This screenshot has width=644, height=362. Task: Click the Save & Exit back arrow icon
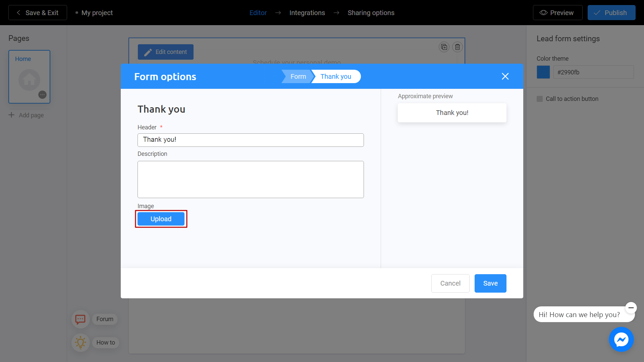pyautogui.click(x=18, y=12)
